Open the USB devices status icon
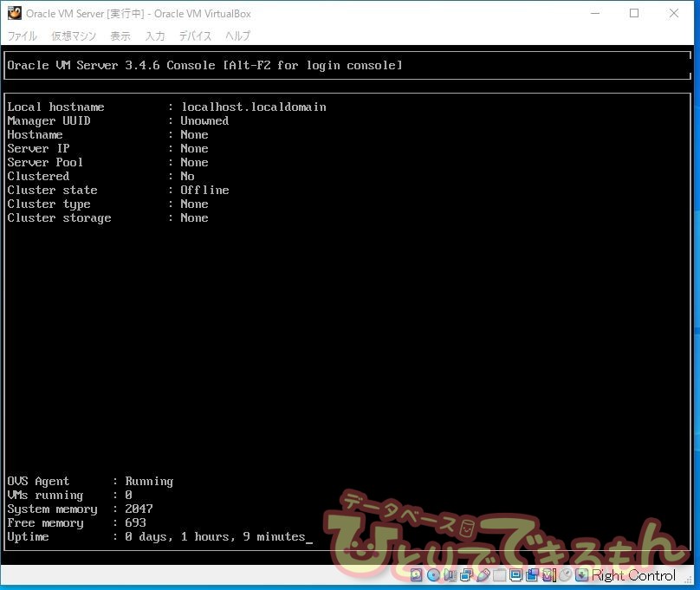This screenshot has width=700, height=590. coord(483,575)
